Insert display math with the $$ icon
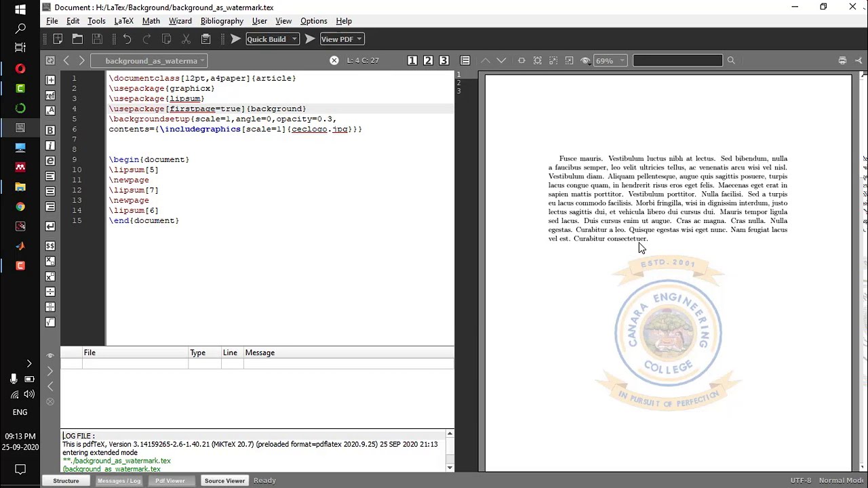The image size is (868, 488). pyautogui.click(x=50, y=246)
